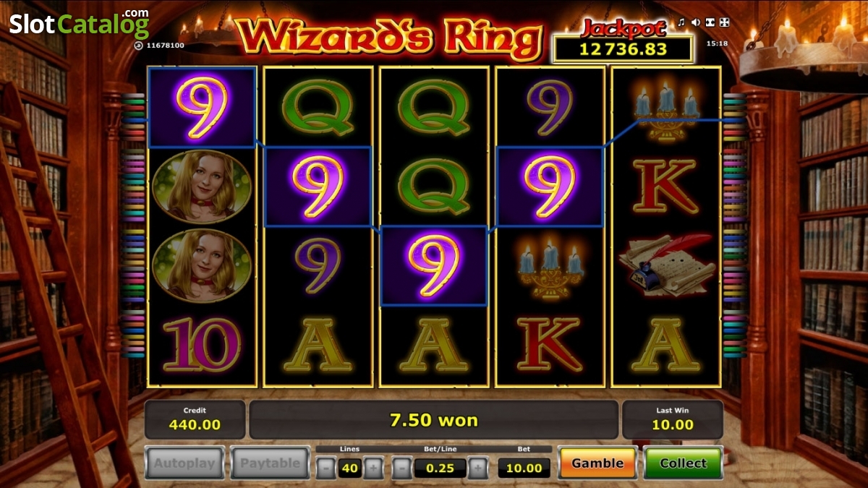The height and width of the screenshot is (488, 868).
Task: Select the glowing 9 on the first reel
Action: click(202, 108)
